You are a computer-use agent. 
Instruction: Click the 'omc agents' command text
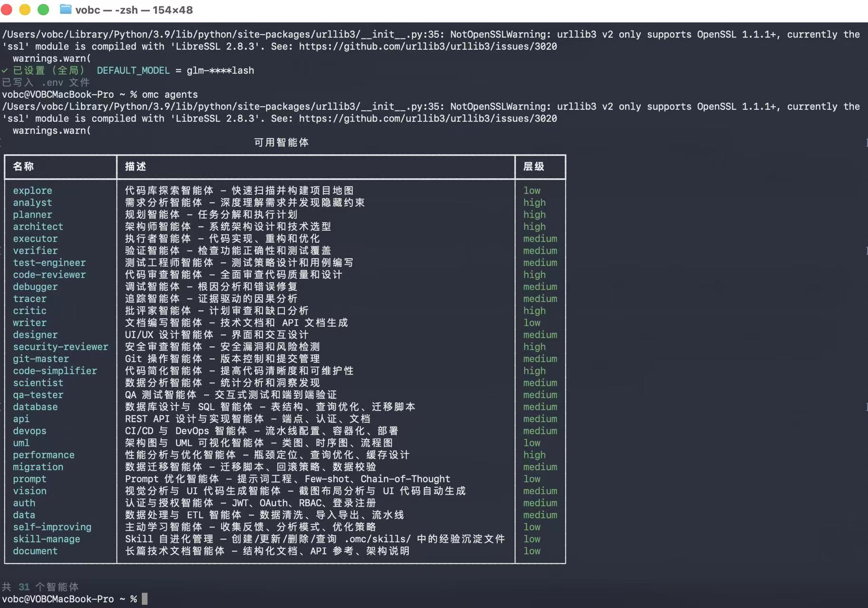pyautogui.click(x=170, y=95)
